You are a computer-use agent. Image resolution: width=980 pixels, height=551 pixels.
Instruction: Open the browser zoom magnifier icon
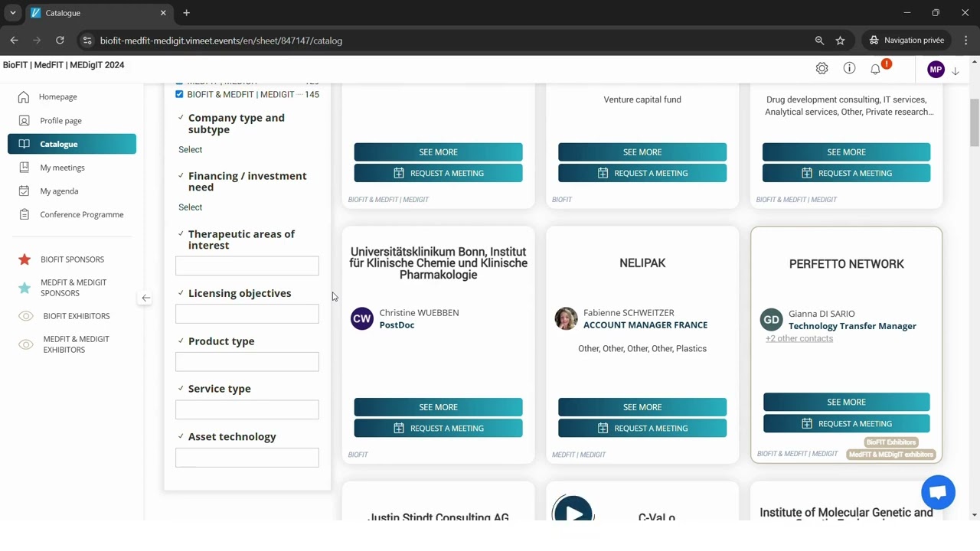point(819,41)
